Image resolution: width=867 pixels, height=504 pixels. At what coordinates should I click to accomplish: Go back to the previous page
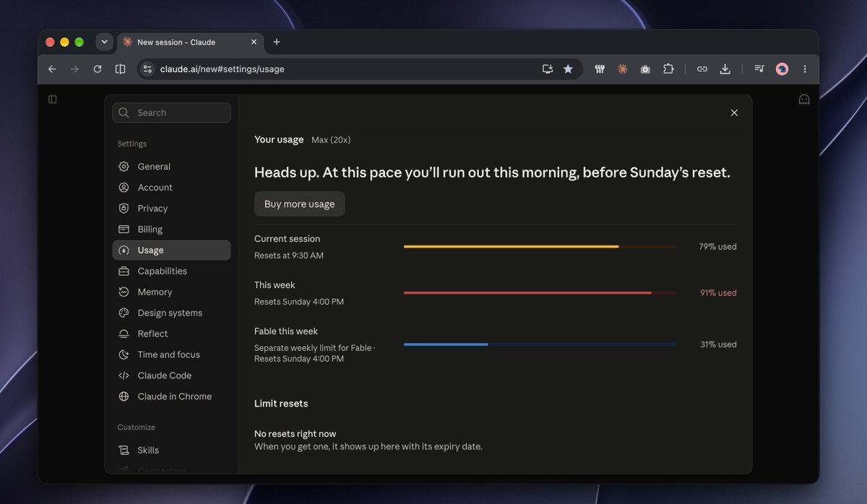pos(52,69)
